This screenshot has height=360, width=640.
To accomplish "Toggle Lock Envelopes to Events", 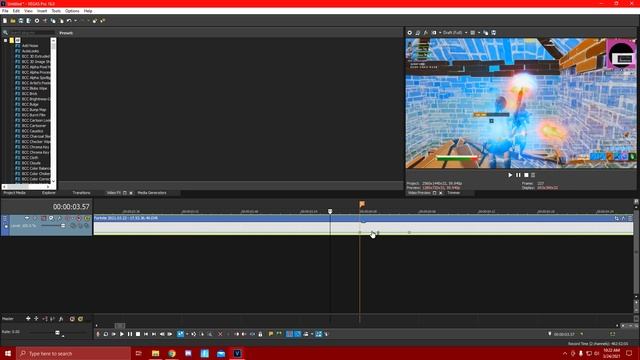I will [x=318, y=334].
